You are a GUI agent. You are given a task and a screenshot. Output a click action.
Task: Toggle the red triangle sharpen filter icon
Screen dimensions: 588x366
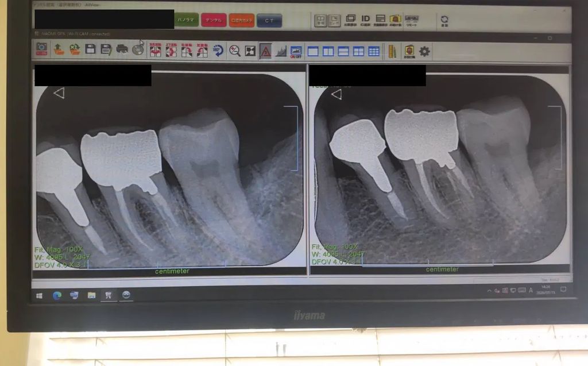coord(265,52)
